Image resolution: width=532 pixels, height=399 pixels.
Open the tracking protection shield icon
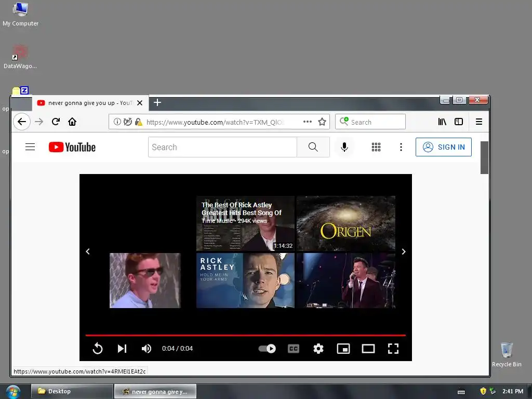point(128,122)
